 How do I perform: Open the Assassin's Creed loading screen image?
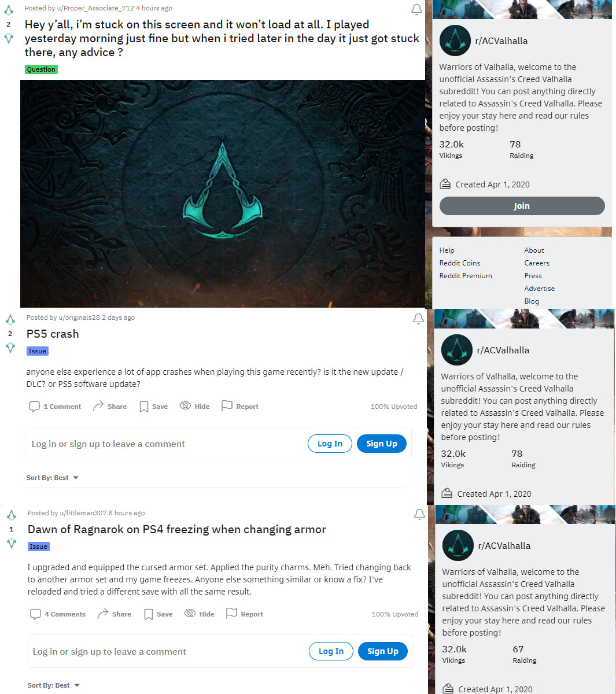[223, 194]
